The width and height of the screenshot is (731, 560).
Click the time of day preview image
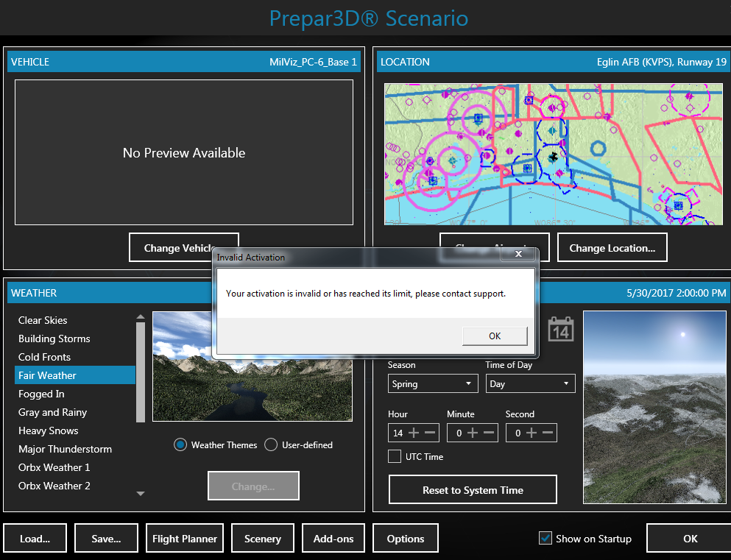[654, 407]
